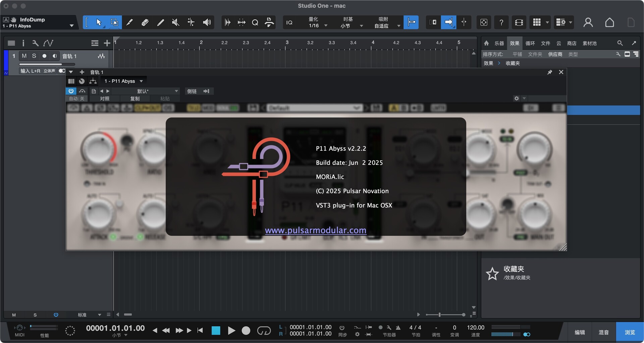Click the record button in transport

click(x=246, y=331)
